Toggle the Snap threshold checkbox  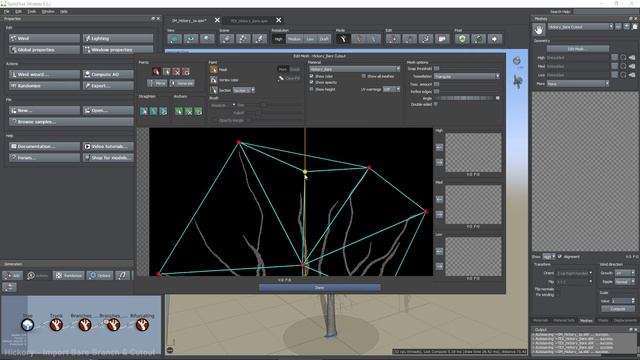coord(436,69)
